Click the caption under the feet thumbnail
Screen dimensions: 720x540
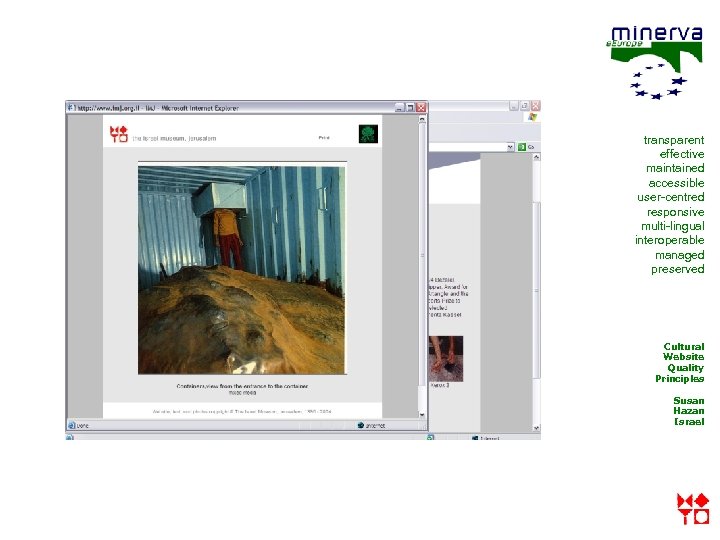click(x=439, y=386)
